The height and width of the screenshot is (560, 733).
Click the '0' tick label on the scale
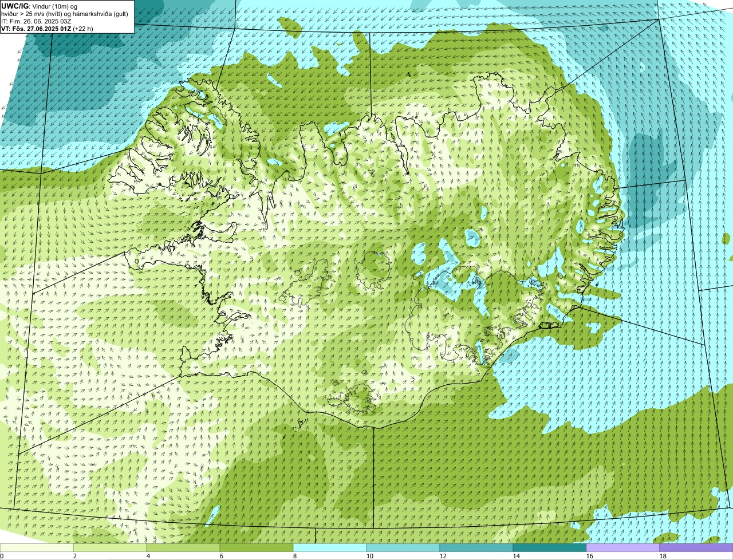click(2, 556)
